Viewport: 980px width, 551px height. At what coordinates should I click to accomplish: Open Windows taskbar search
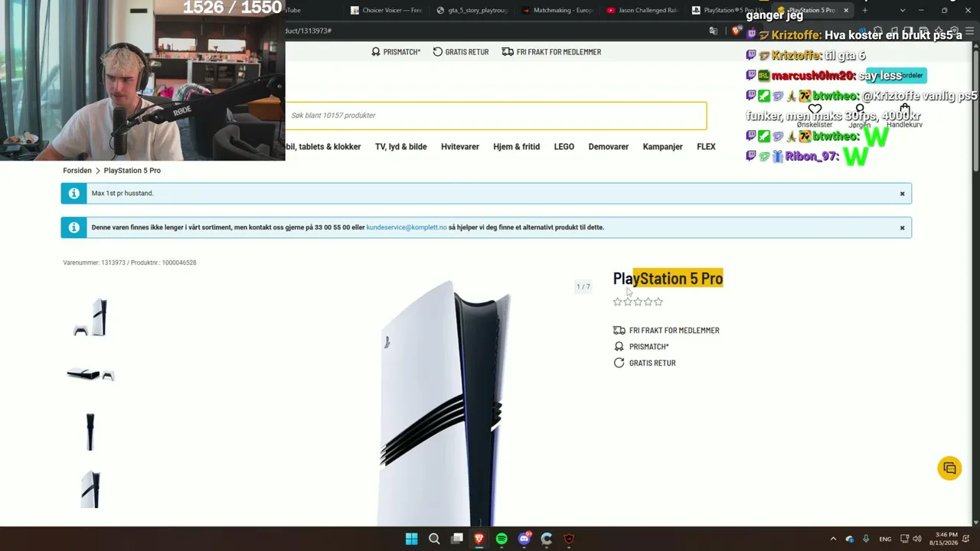tap(434, 539)
